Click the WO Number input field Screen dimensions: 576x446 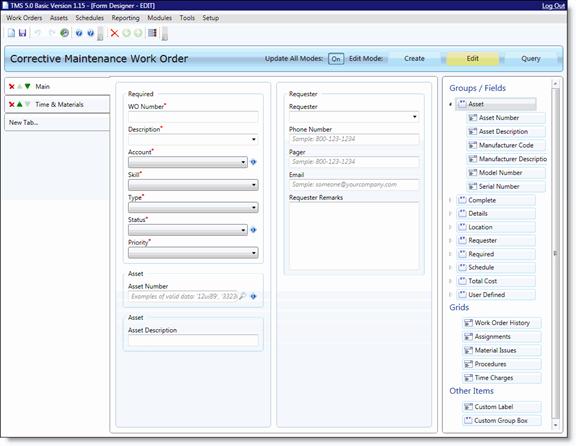coord(193,117)
